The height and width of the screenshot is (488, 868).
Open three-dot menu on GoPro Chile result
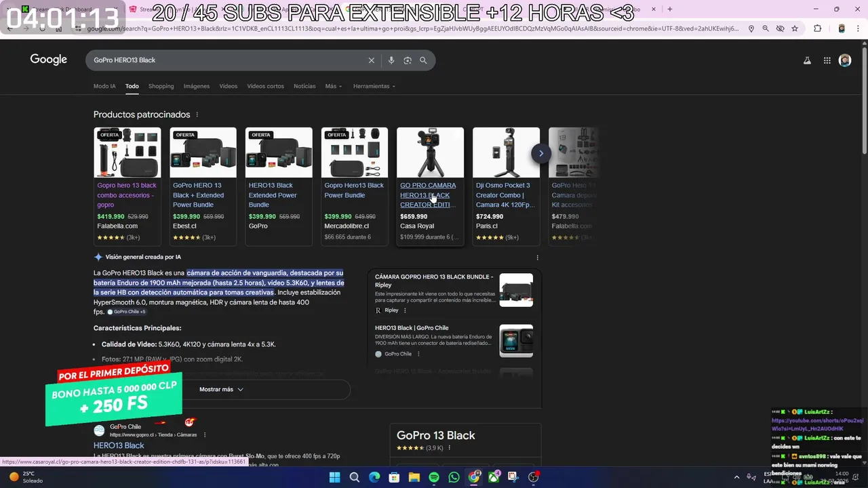[205, 434]
